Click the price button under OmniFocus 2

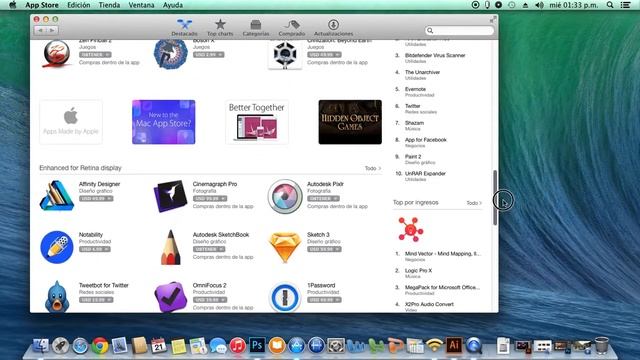pos(210,300)
